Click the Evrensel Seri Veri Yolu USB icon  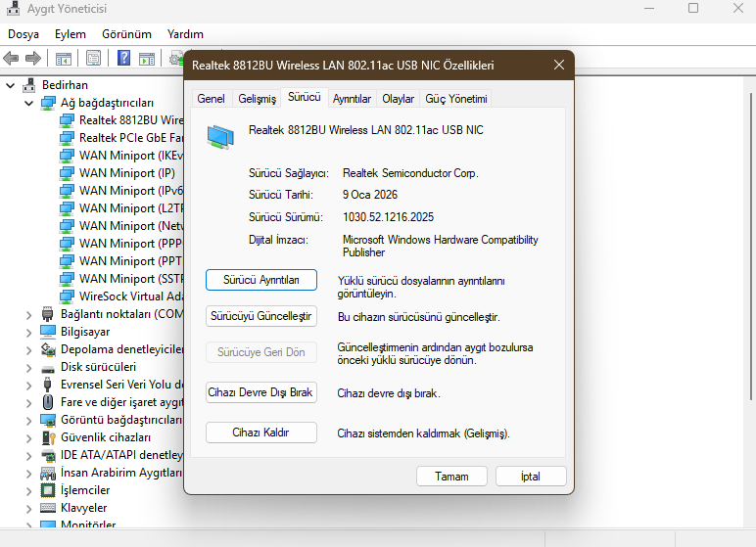point(47,385)
